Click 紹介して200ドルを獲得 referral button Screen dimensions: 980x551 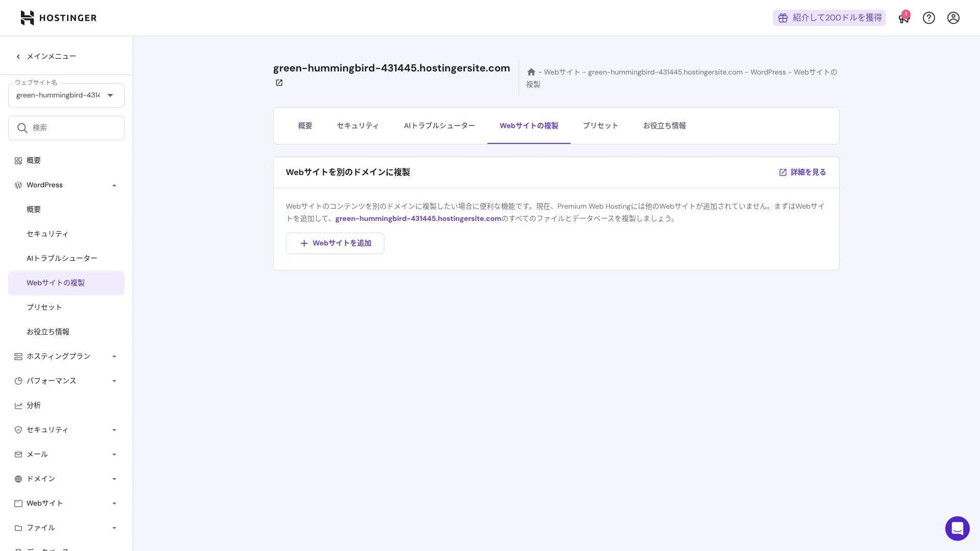click(829, 18)
